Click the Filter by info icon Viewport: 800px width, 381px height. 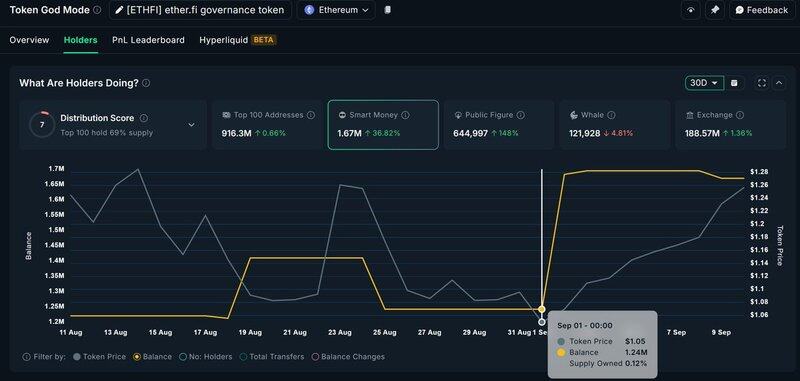pos(27,357)
